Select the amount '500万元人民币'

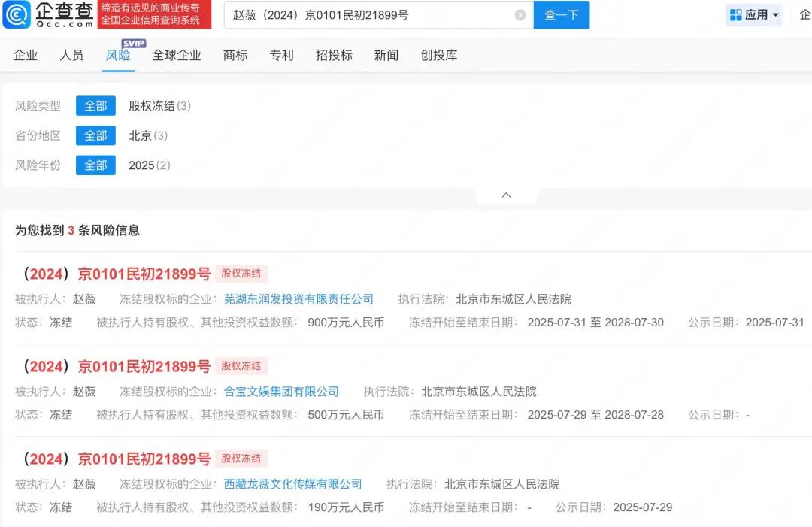point(346,415)
